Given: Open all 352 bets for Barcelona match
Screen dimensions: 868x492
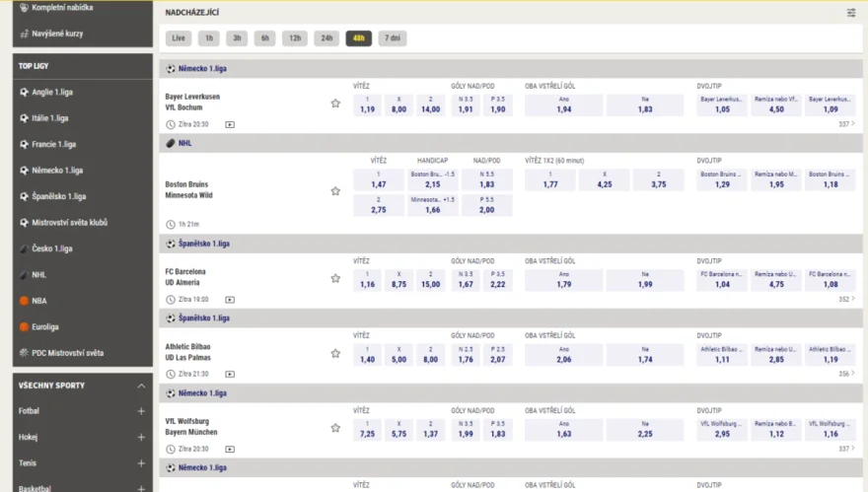Looking at the screenshot, I should 846,299.
